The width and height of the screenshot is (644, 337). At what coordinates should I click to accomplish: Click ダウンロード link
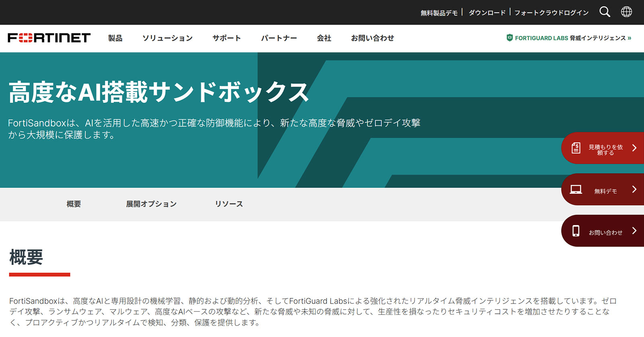[487, 13]
